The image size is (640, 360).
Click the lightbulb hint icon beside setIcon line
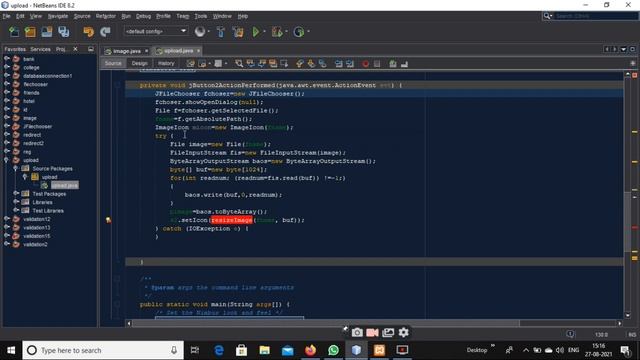(x=109, y=220)
